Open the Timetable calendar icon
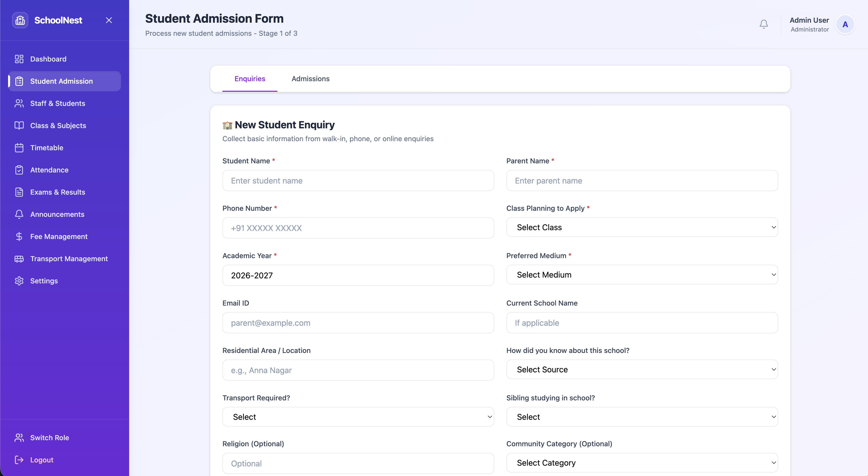 point(19,147)
